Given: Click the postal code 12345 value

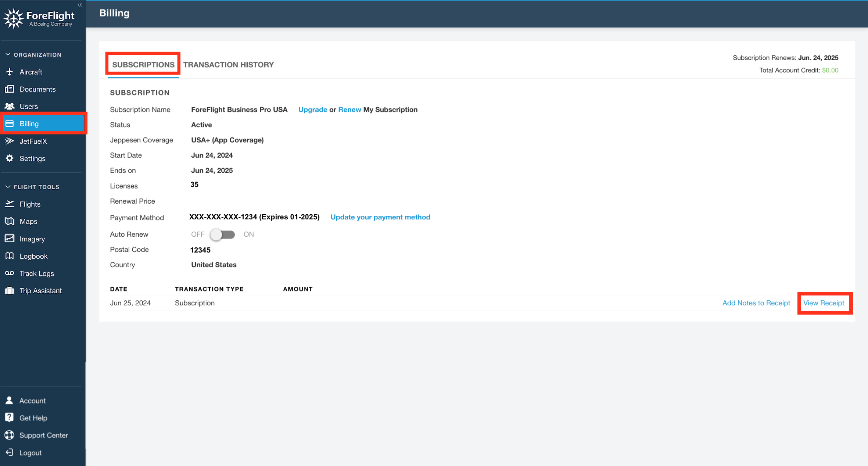Looking at the screenshot, I should (x=200, y=250).
